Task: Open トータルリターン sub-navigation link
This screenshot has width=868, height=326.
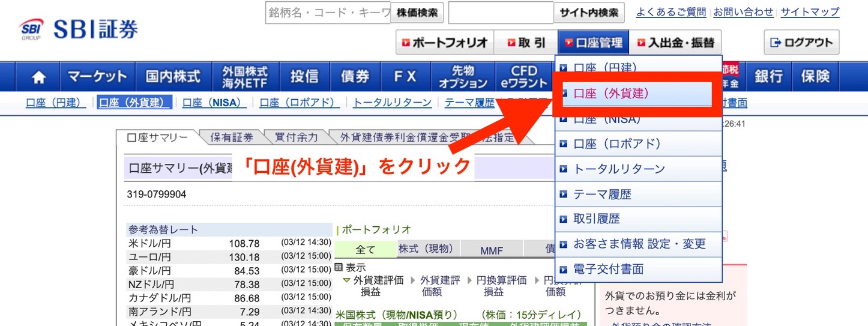Action: coord(393,103)
